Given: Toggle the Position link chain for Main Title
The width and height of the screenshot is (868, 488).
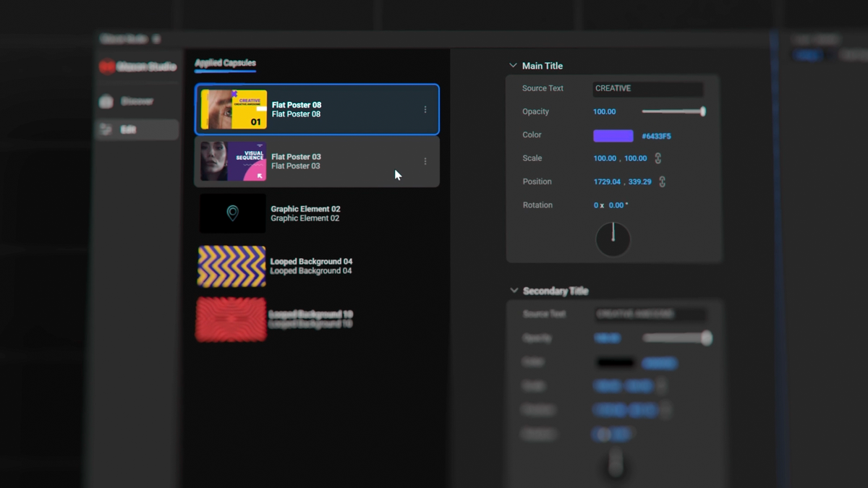Looking at the screenshot, I should (x=661, y=181).
